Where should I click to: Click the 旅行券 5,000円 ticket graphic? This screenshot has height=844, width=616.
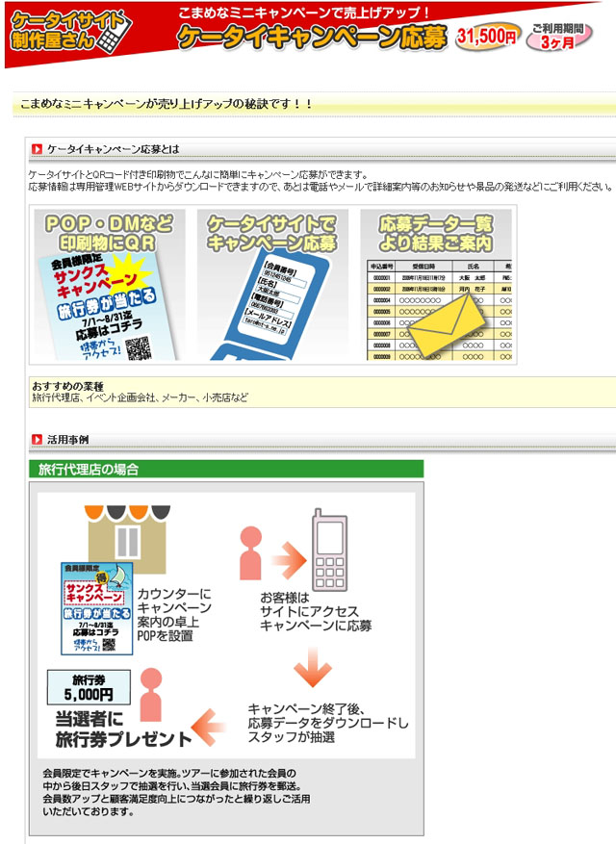point(88,686)
